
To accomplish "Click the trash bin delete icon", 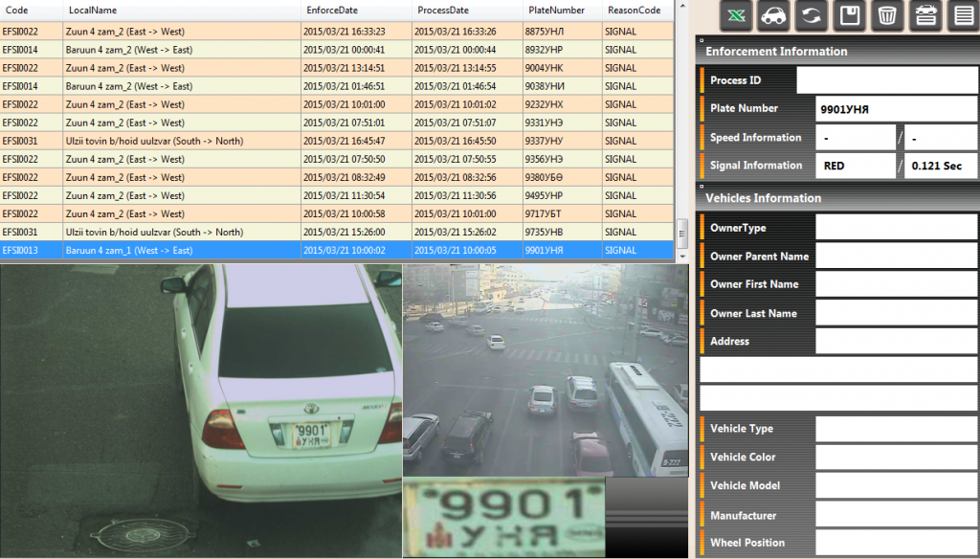I will 887,15.
